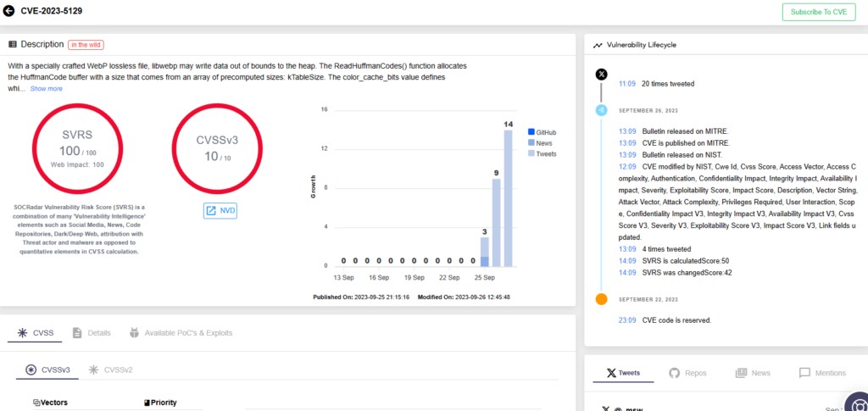This screenshot has width=868, height=411.
Task: Switch to the CVSS tab
Action: pyautogui.click(x=34, y=333)
